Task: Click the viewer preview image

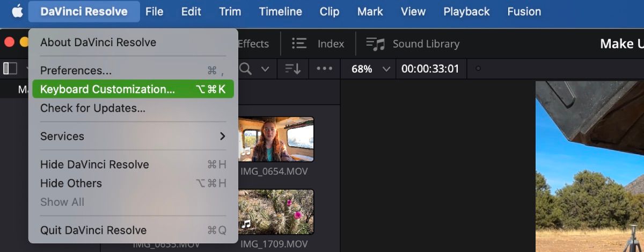Action: click(x=589, y=167)
